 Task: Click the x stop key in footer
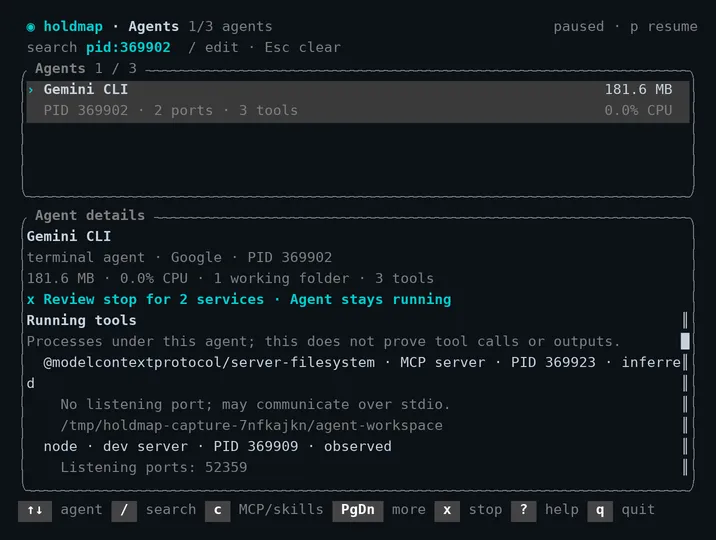click(x=447, y=510)
